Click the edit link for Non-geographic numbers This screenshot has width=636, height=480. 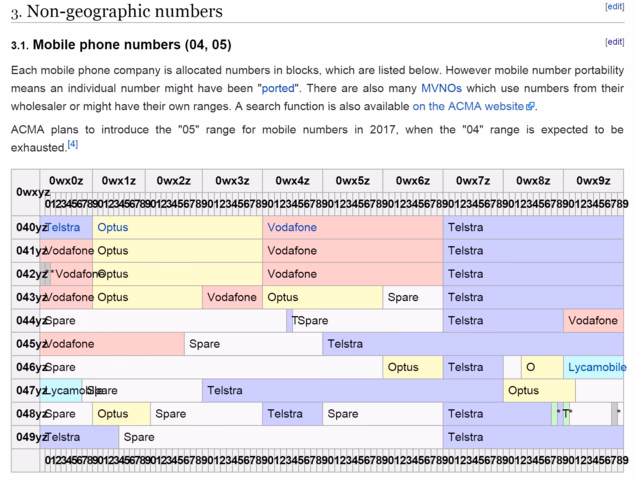click(x=615, y=6)
